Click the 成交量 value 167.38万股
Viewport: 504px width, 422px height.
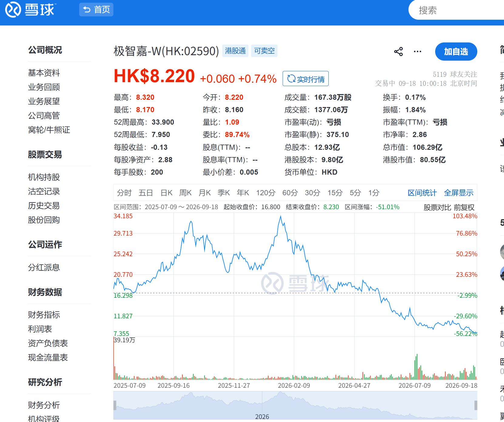(333, 97)
